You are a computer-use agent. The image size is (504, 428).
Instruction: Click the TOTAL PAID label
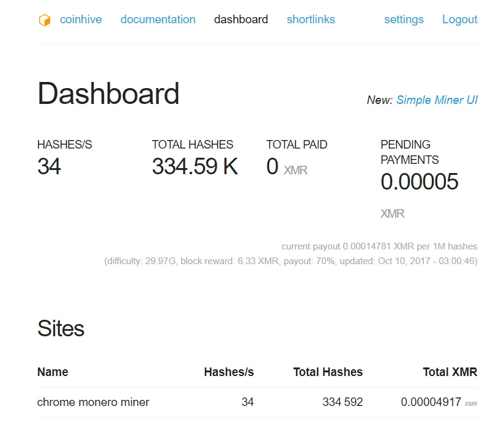click(297, 144)
